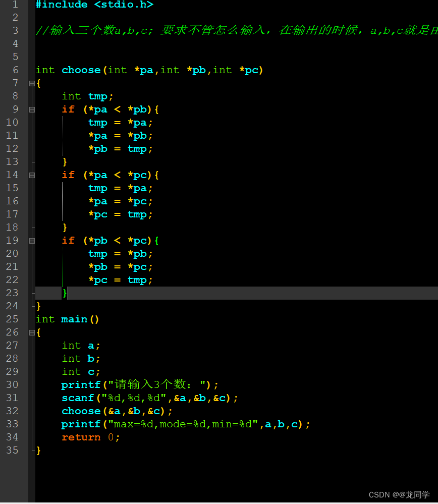This screenshot has height=504, width=438.
Task: Click the choose(&a,&b,&c) call
Action: (x=117, y=412)
